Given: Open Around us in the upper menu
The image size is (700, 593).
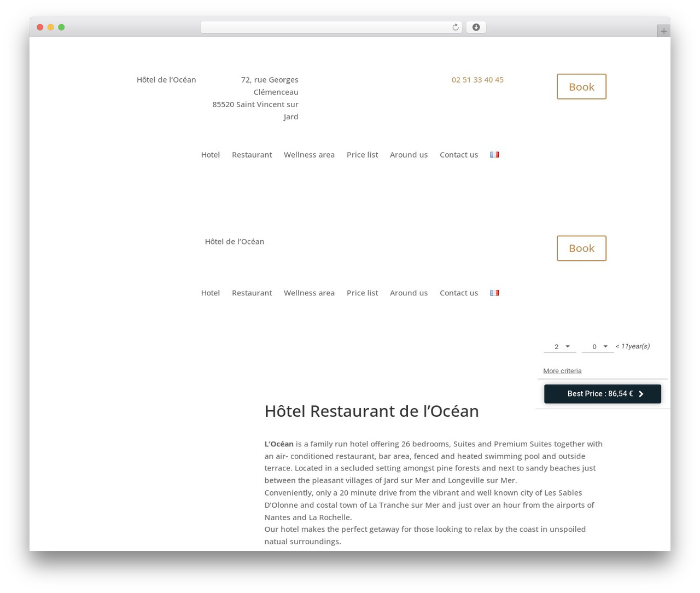Looking at the screenshot, I should (409, 155).
